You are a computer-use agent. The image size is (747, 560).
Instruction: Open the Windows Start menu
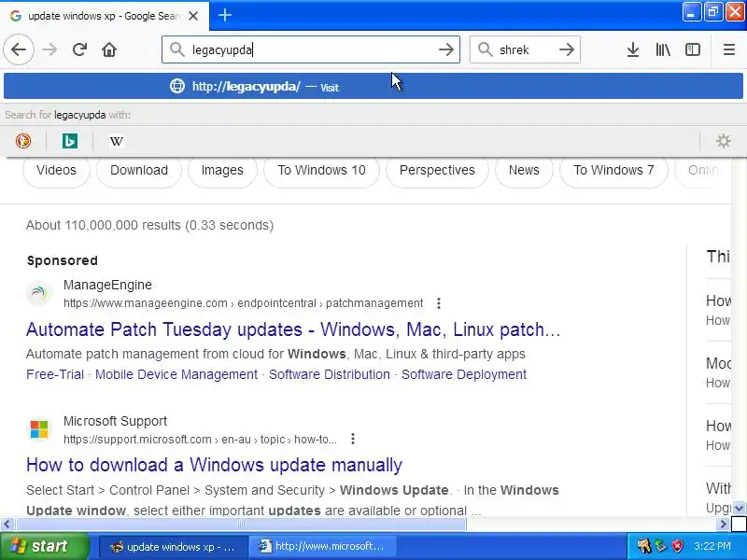pos(44,546)
